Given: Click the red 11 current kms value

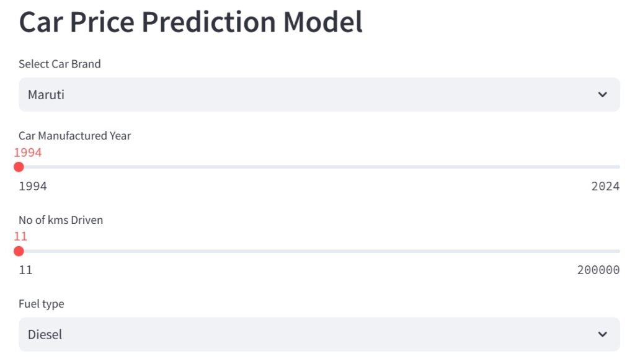Looking at the screenshot, I should (20, 236).
